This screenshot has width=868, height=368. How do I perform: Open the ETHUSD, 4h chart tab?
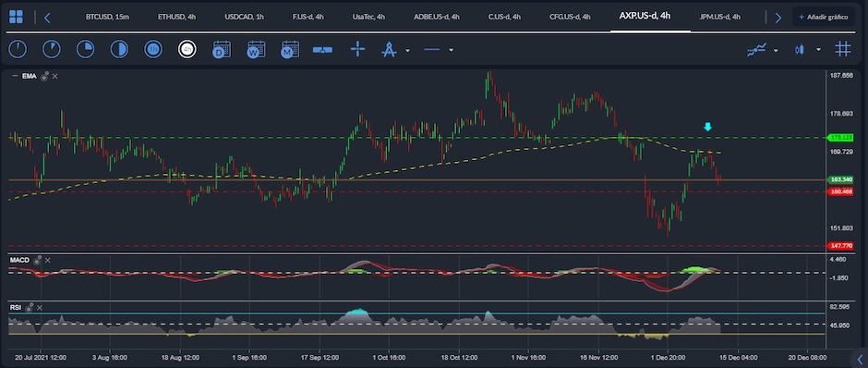point(176,18)
